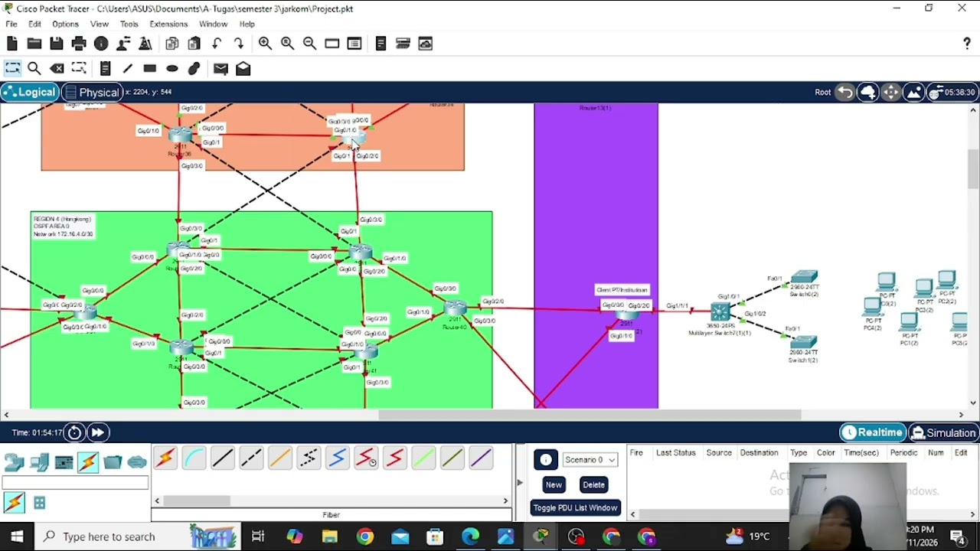Click the Delete scenario button
Image resolution: width=980 pixels, height=551 pixels.
coord(593,484)
